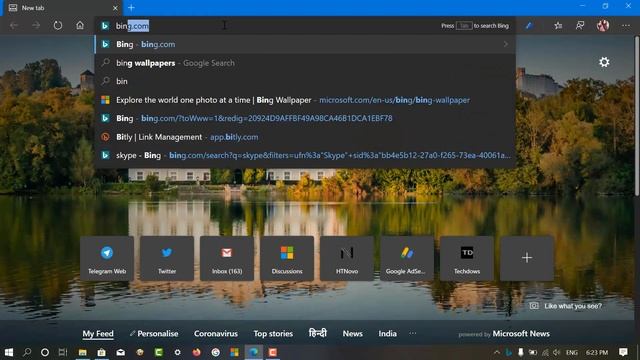The image size is (640, 360).
Task: Open the Twitter quick link tile
Action: point(167,258)
